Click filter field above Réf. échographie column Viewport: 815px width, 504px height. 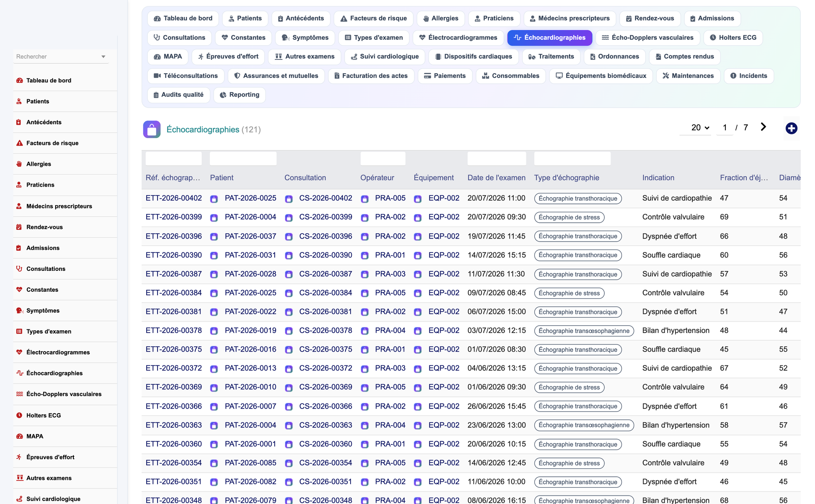pyautogui.click(x=173, y=159)
